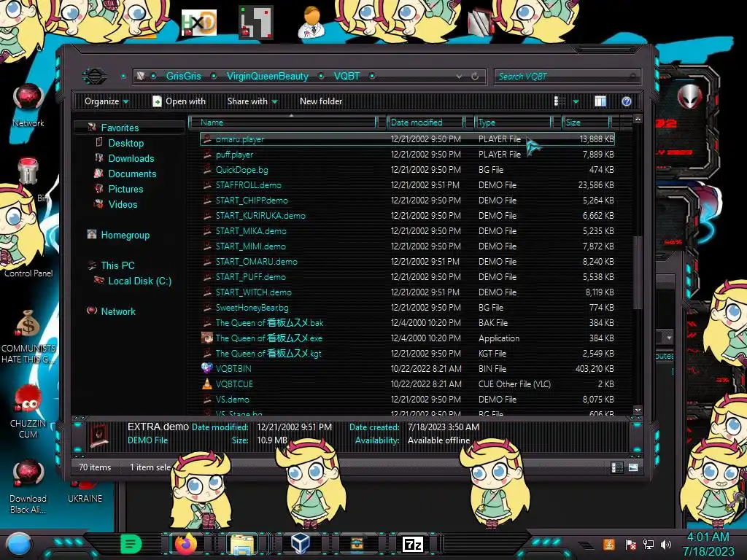Open the Network desktop icon
747x560 pixels.
coord(28,105)
